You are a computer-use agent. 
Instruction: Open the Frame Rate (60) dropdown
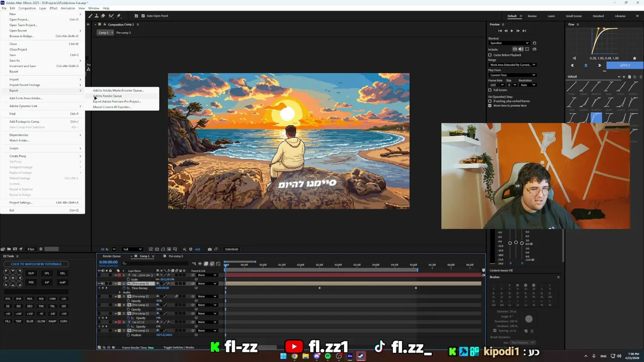point(497,85)
